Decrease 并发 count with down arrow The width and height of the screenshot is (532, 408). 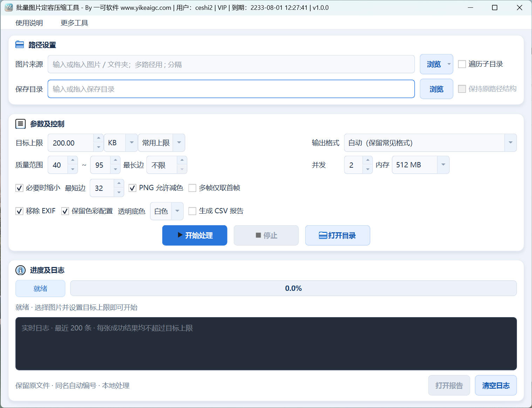367,169
